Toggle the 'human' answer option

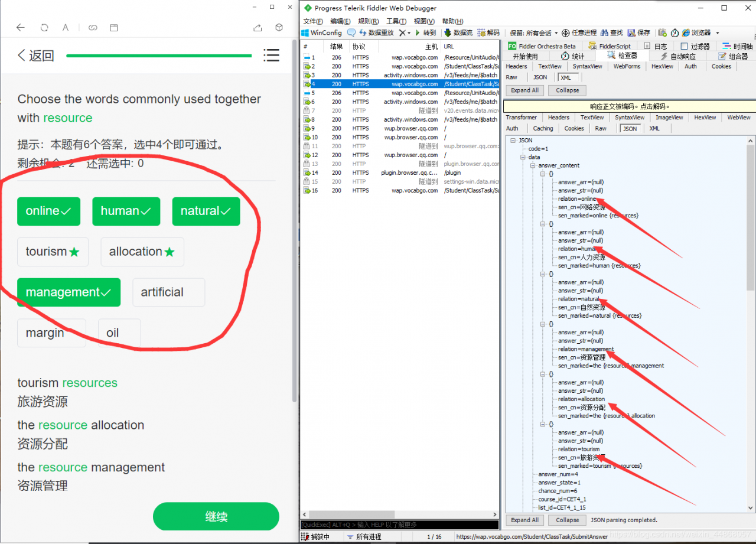[x=126, y=211]
